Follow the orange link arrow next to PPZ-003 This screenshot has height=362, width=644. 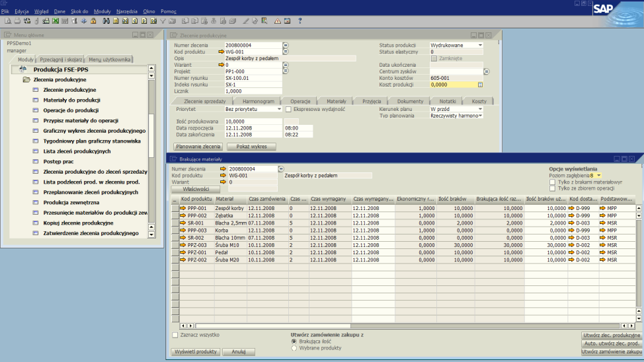tap(183, 245)
